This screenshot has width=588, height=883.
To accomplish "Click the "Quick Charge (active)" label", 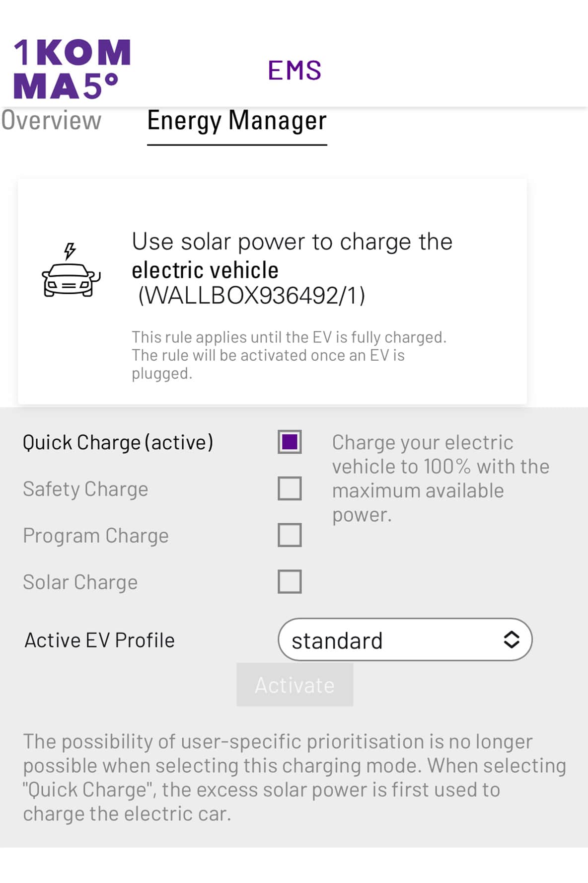I will (118, 442).
